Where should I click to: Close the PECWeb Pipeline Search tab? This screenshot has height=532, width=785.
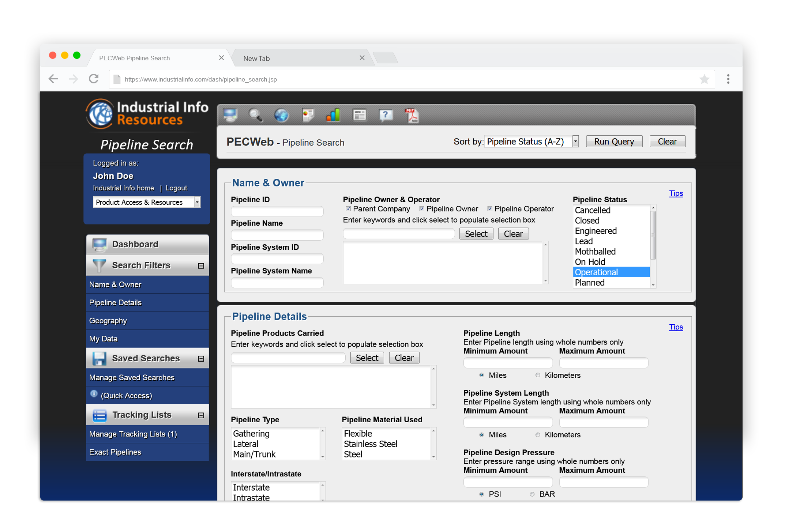point(221,58)
